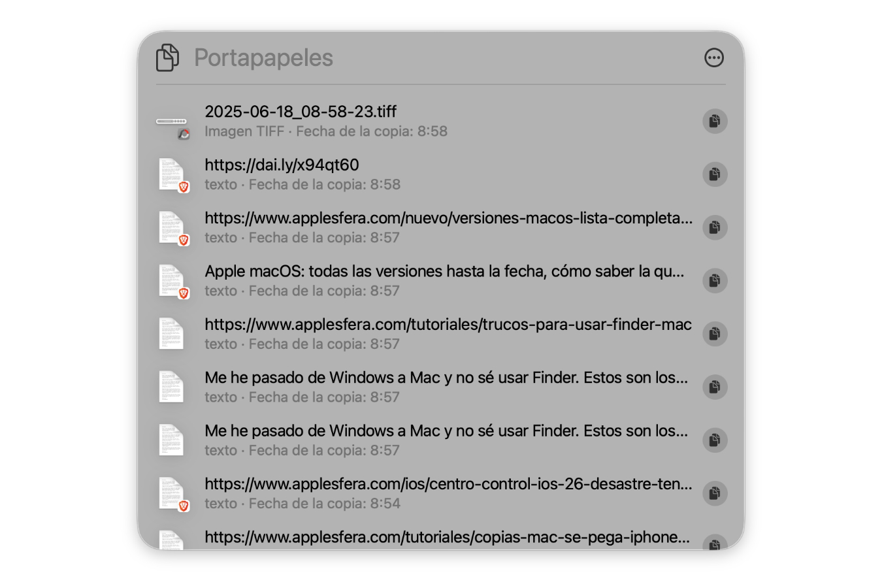
Task: Click 'Imagen TIFF · Fecha de la copia: 8:58'
Action: coord(326,131)
